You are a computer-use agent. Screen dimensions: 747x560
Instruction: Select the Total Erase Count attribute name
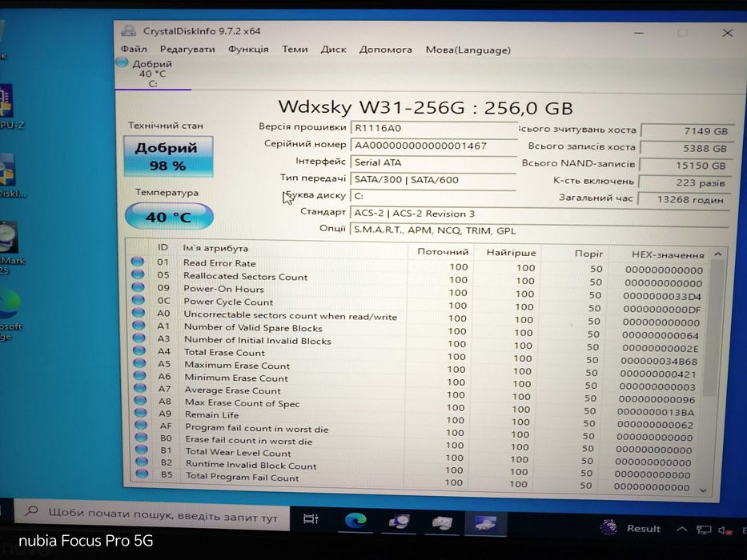(x=224, y=352)
